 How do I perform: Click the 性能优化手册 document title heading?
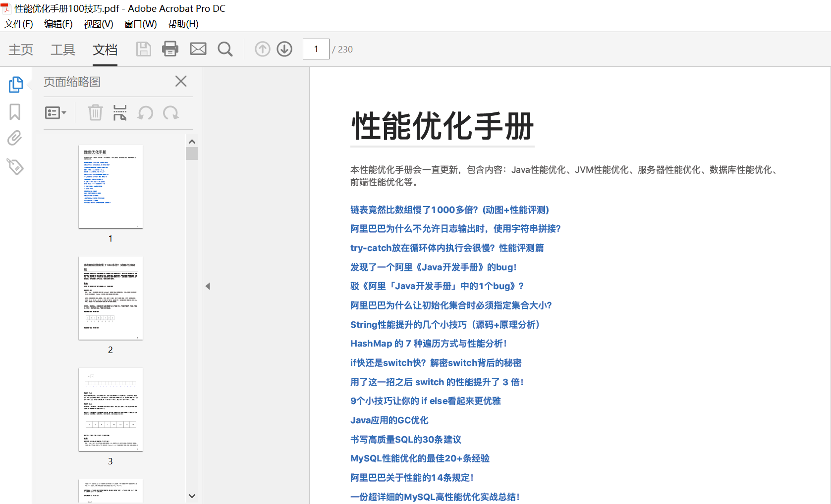click(443, 126)
